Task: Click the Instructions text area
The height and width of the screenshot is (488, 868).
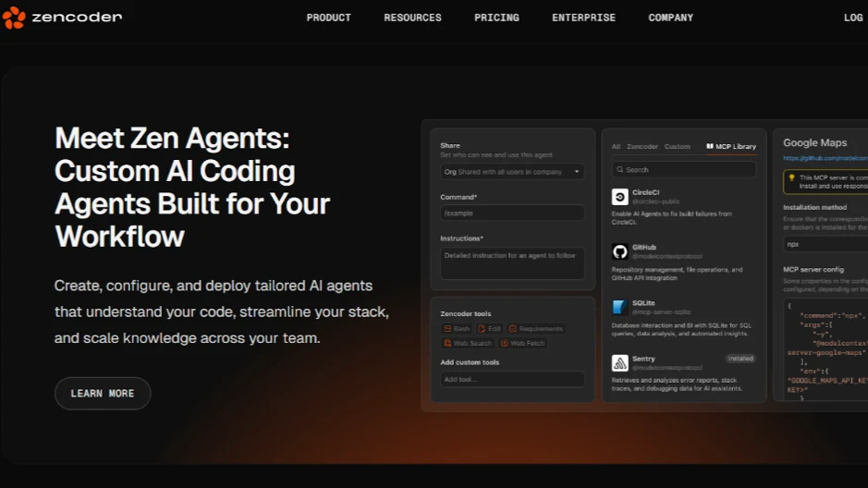Action: pyautogui.click(x=512, y=262)
